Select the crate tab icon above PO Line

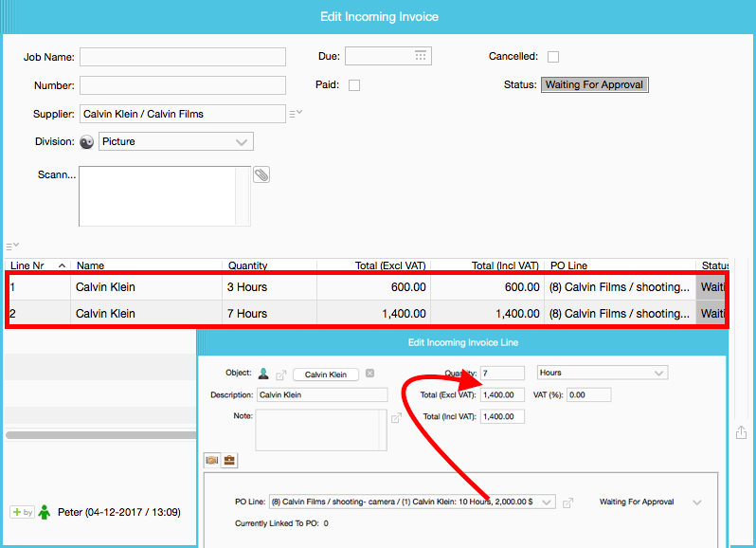[212, 460]
